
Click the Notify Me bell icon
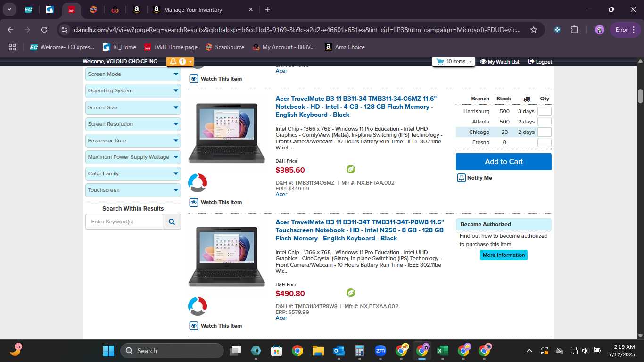462,178
